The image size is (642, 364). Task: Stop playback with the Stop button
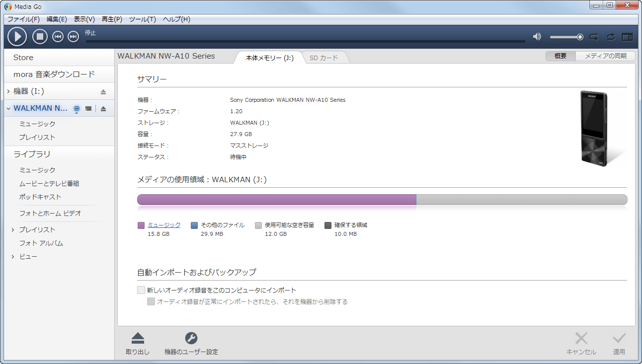40,36
